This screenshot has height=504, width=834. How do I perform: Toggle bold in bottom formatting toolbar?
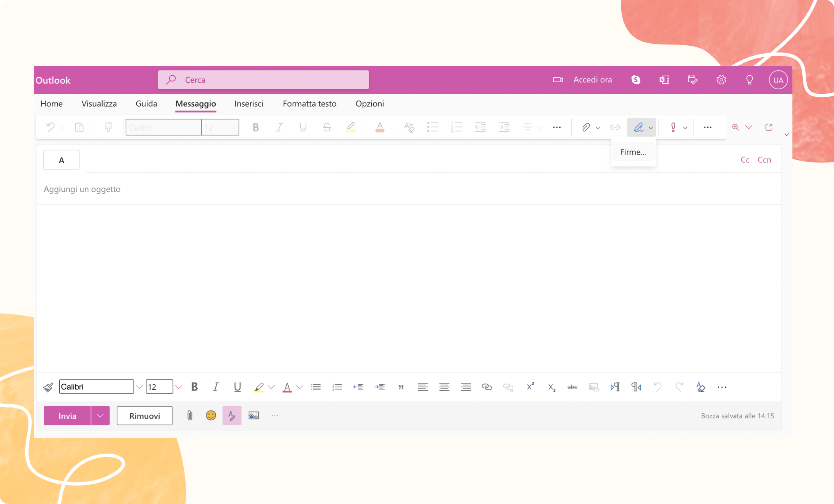(194, 387)
